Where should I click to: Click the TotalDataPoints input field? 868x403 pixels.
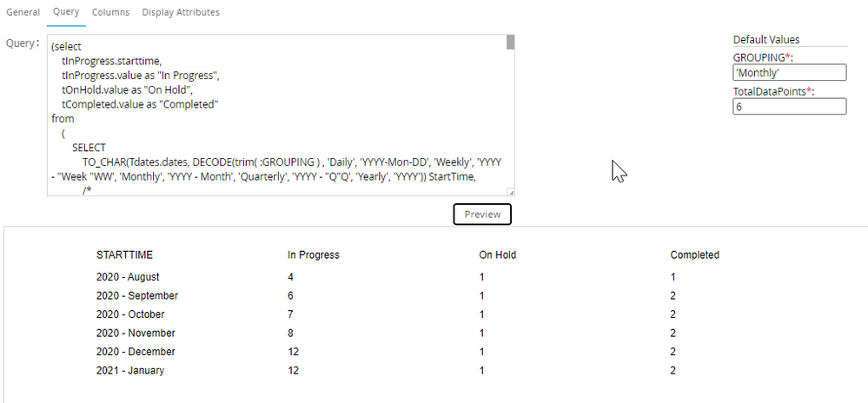coord(789,106)
